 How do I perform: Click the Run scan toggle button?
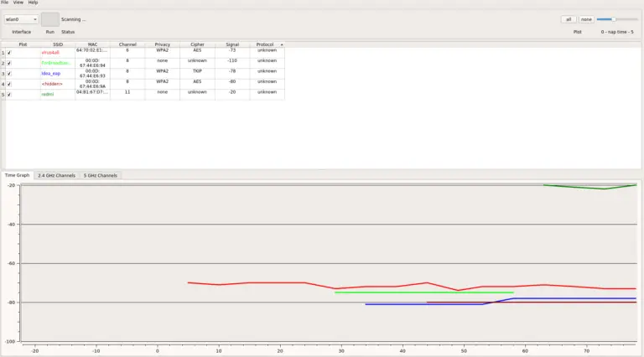[50, 18]
